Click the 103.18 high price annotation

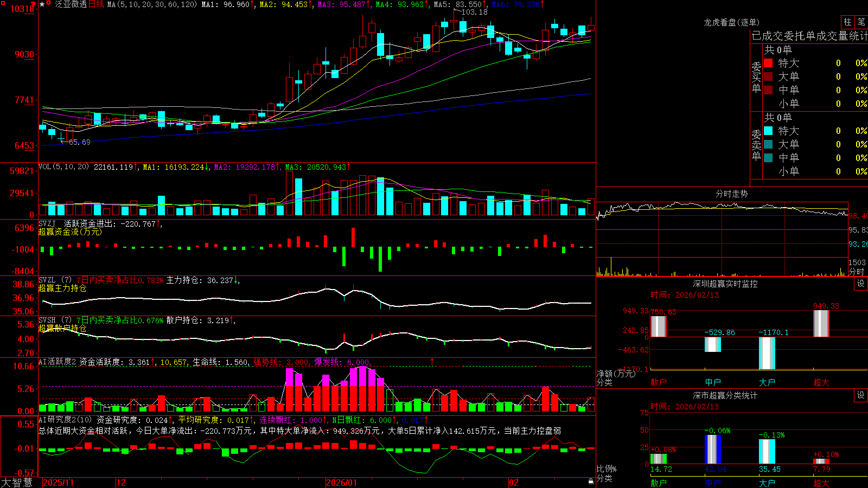click(474, 12)
